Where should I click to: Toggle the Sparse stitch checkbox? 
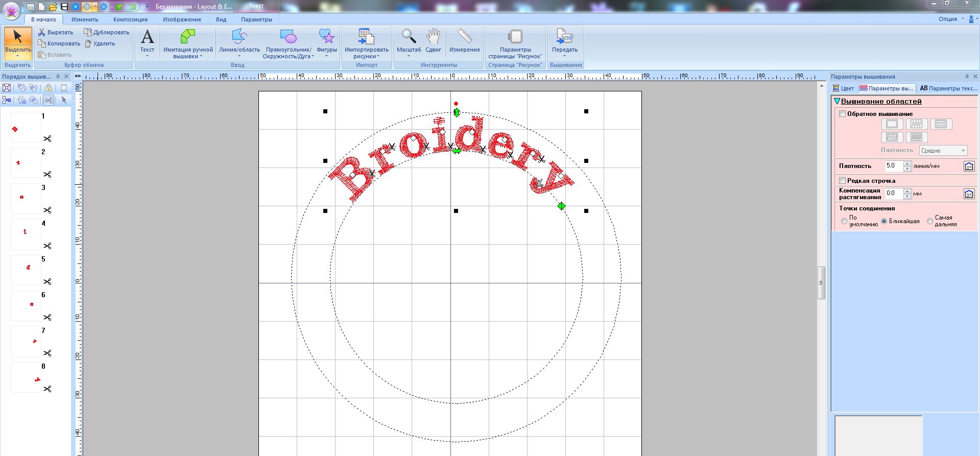tap(843, 181)
